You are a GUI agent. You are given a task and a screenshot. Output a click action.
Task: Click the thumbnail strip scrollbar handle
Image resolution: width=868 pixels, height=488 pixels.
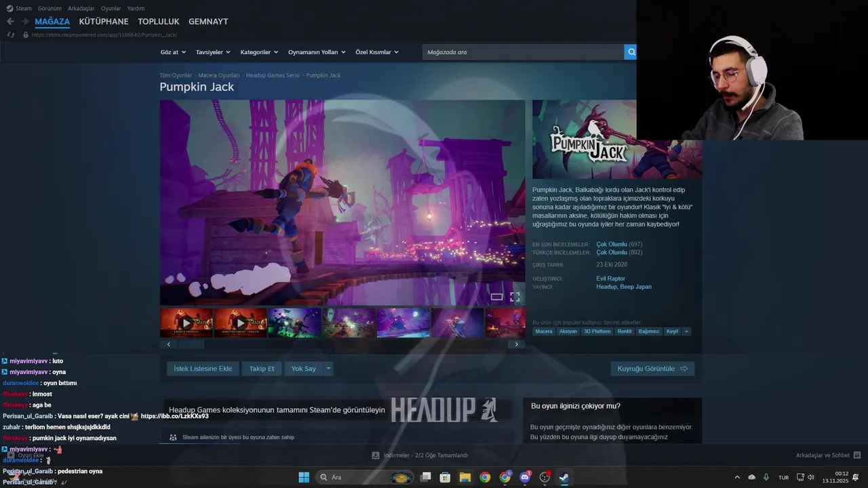(x=191, y=344)
